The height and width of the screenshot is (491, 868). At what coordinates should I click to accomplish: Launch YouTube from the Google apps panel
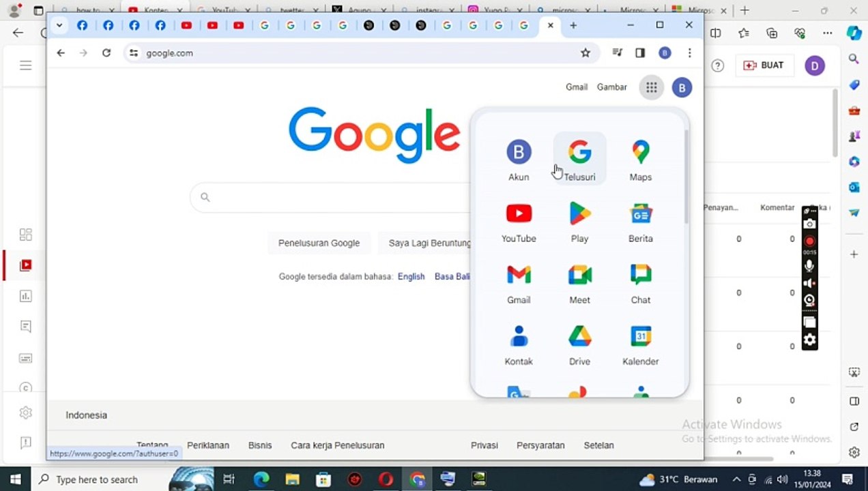(x=519, y=222)
